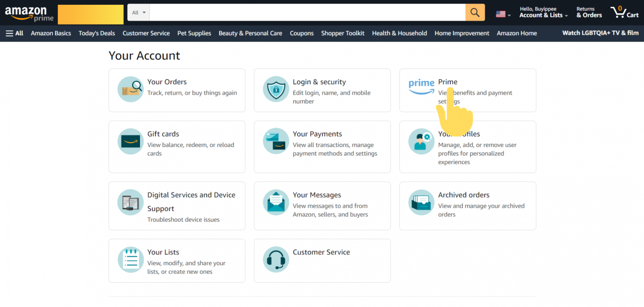Open Shopper Toolkit nav item

(343, 33)
